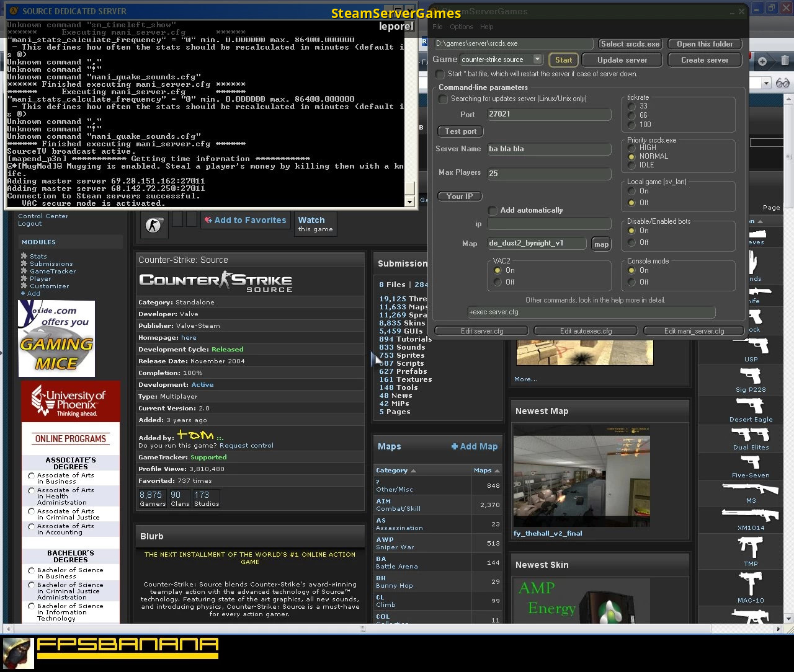
Task: Click the small map button beside Map field
Action: click(601, 244)
